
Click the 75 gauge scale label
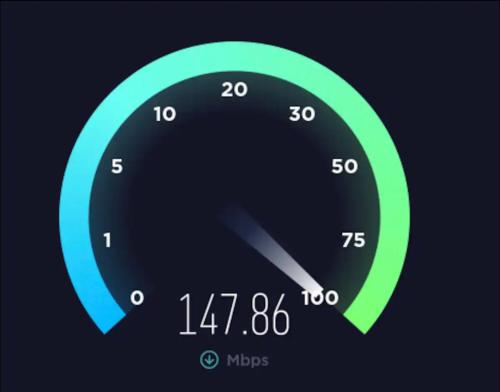354,240
